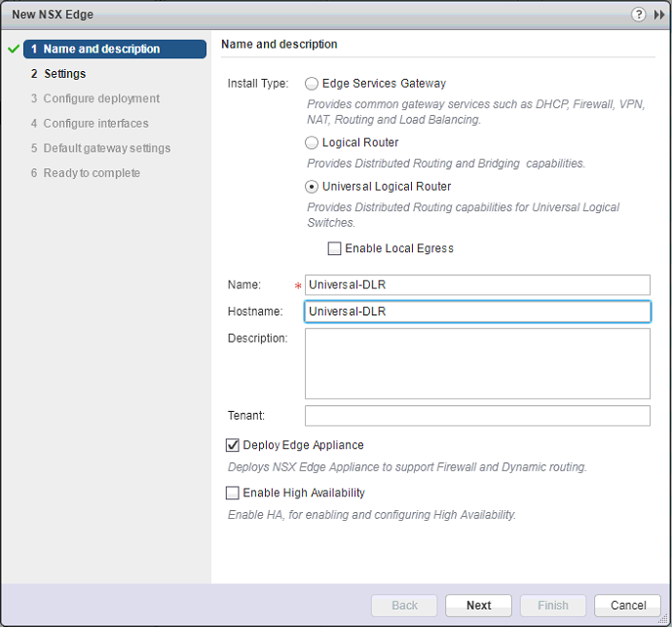672x627 pixels.
Task: Enable Local Egress checkbox
Action: click(x=334, y=248)
